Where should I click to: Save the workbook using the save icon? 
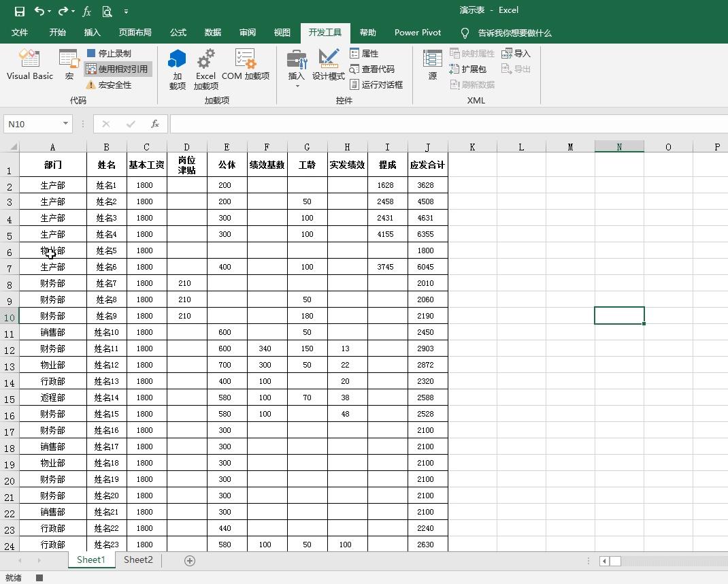tap(19, 11)
